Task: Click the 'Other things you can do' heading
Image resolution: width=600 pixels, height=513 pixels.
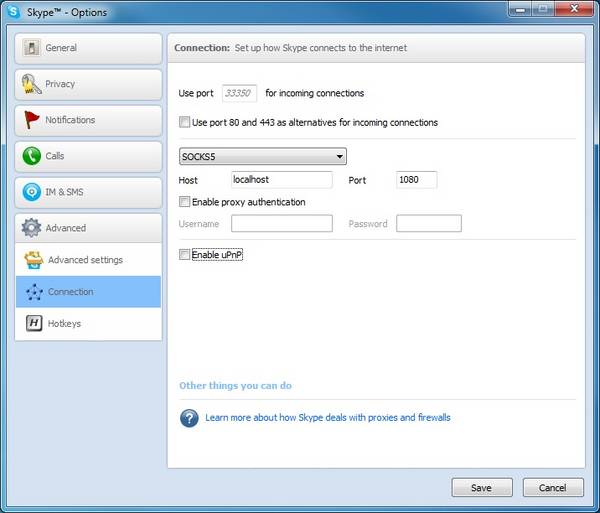Action: [x=235, y=386]
